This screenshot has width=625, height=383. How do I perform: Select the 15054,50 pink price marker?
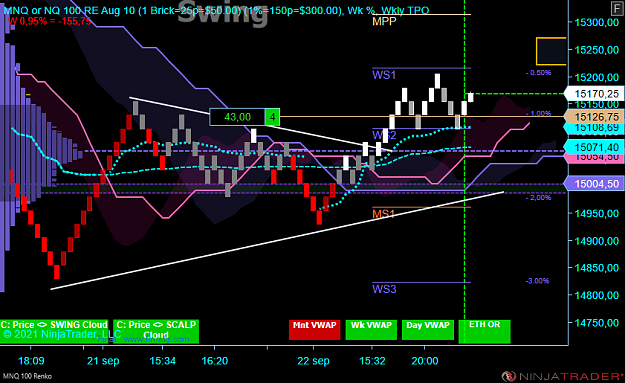click(x=594, y=157)
